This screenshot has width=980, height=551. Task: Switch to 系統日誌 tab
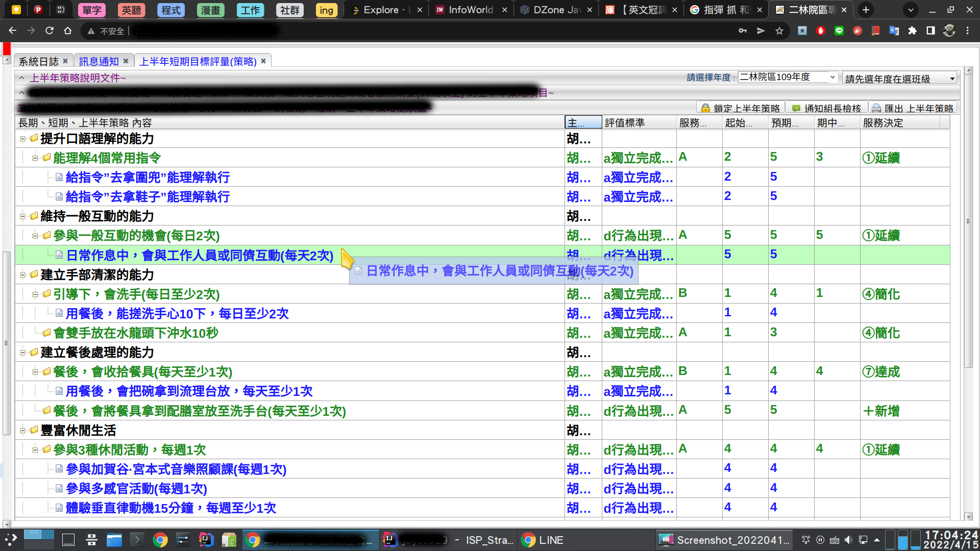pyautogui.click(x=39, y=61)
